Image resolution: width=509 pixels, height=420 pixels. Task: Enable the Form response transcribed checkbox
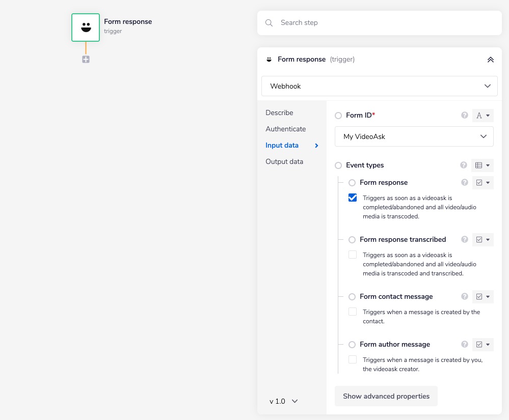pyautogui.click(x=353, y=255)
